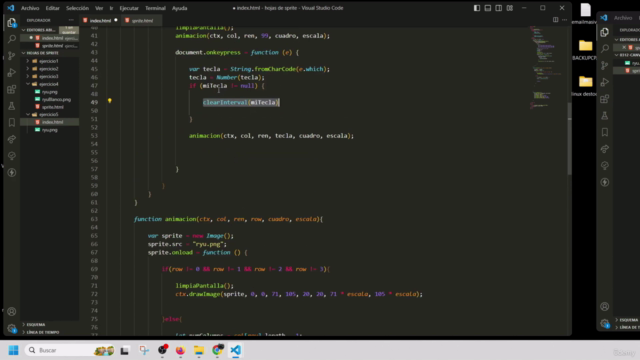Open Testing flask icon in second window

coord(604,116)
